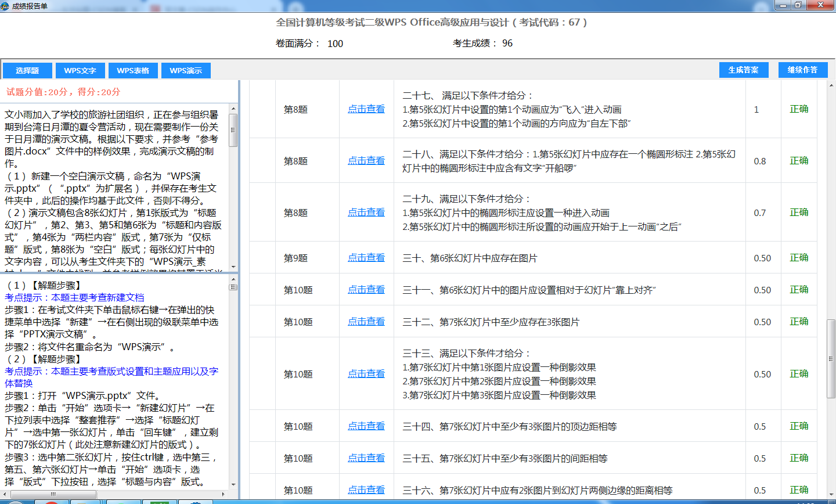836x504 pixels.
Task: Click the exam title 全国计算机等级考试二级WPS Office
Action: (x=431, y=22)
